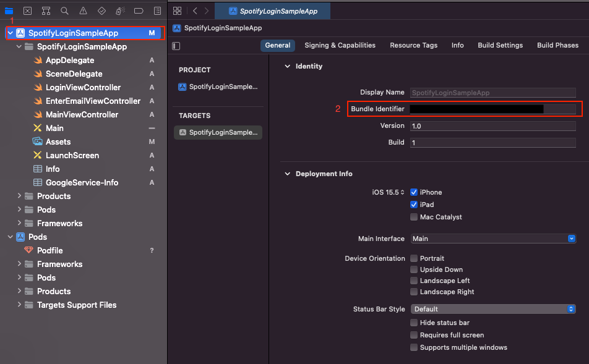
Task: Open GoogleService-Info plist file
Action: point(82,182)
